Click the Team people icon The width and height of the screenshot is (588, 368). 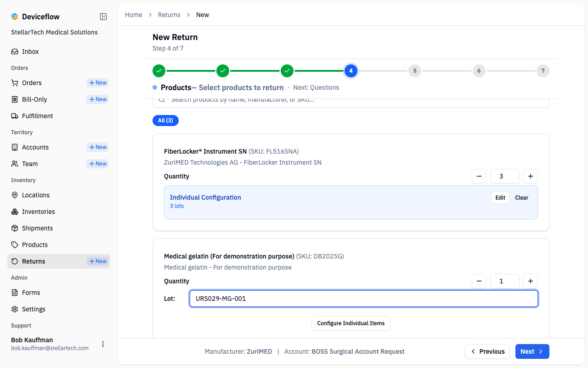[15, 164]
